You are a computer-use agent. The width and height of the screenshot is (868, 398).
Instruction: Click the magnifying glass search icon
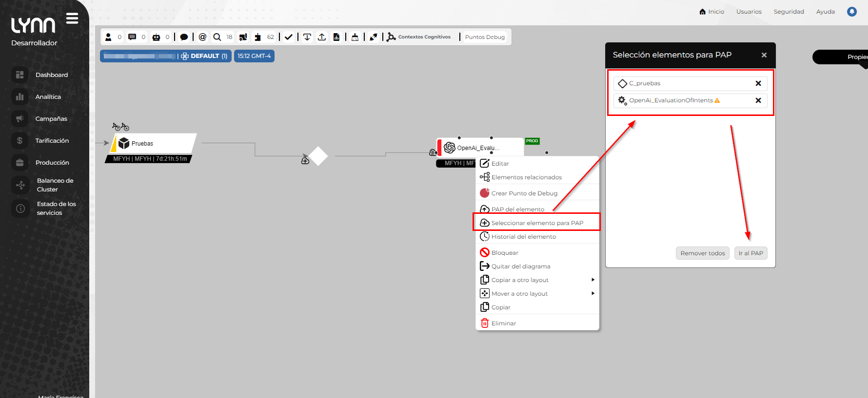coord(217,37)
